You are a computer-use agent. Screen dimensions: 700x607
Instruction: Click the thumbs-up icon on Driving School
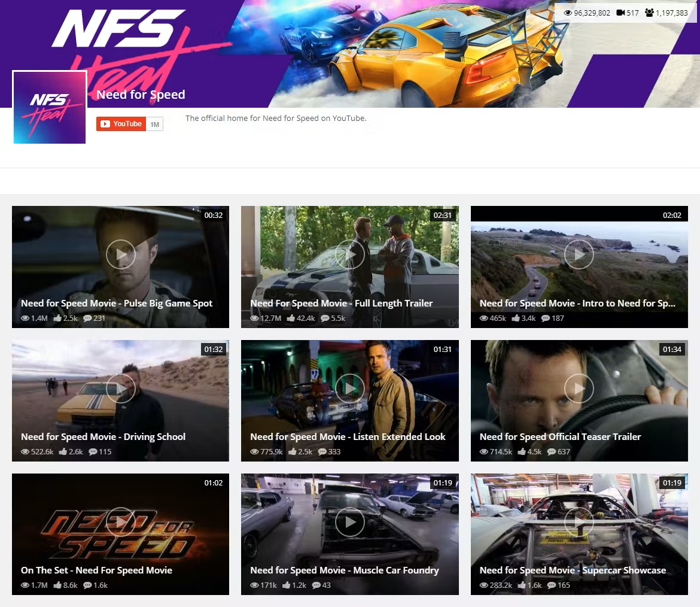click(63, 451)
